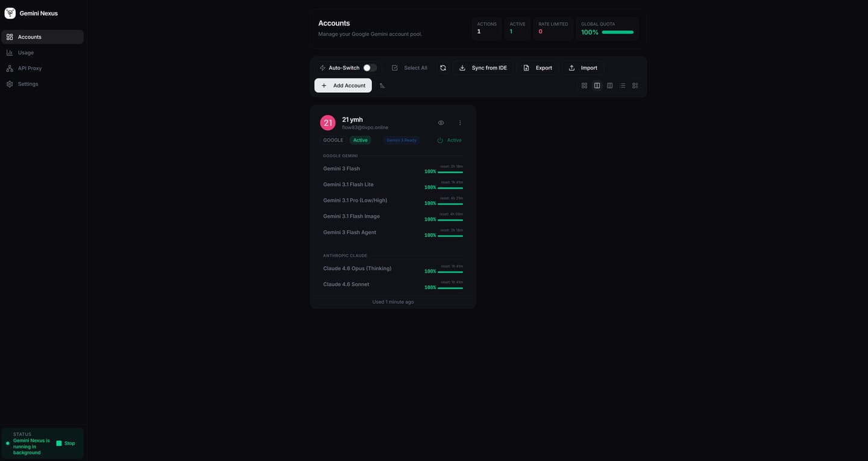The image size is (868, 461).
Task: Switch to three-column view layout icon
Action: click(609, 86)
